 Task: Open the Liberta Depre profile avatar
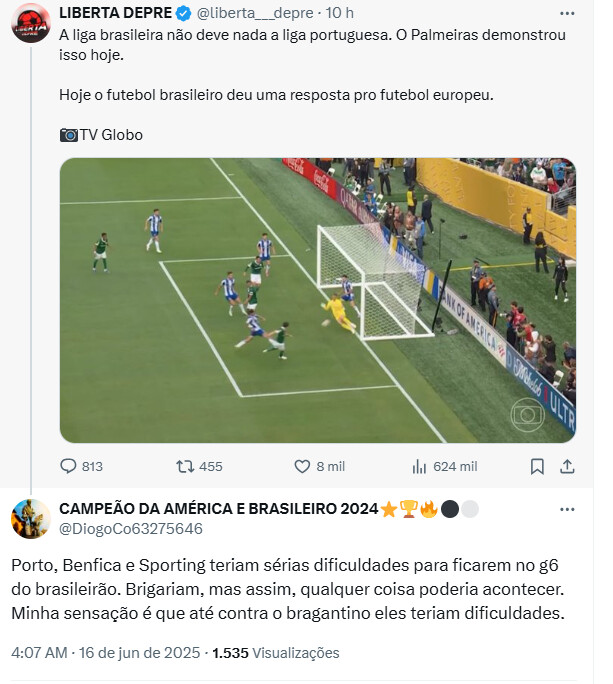(x=31, y=23)
